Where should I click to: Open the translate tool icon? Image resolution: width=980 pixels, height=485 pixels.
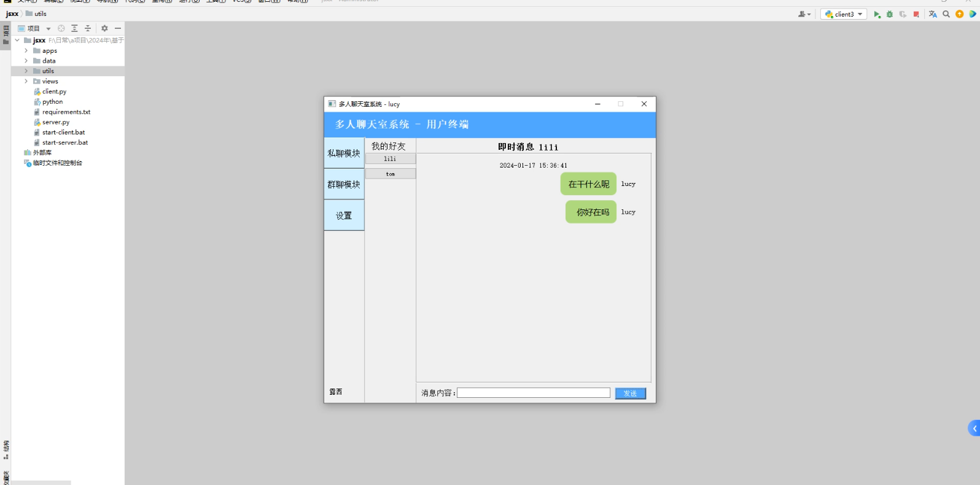coord(933,14)
